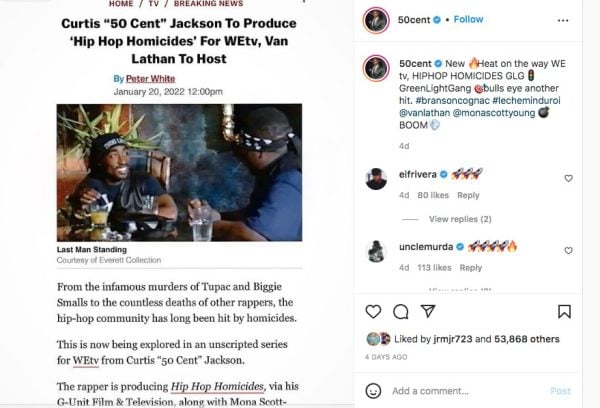Reply to elfrivera's comment
This screenshot has width=600, height=408.
468,195
